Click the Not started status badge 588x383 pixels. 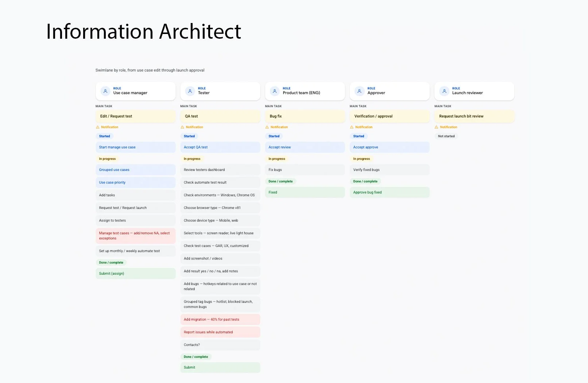(x=446, y=136)
